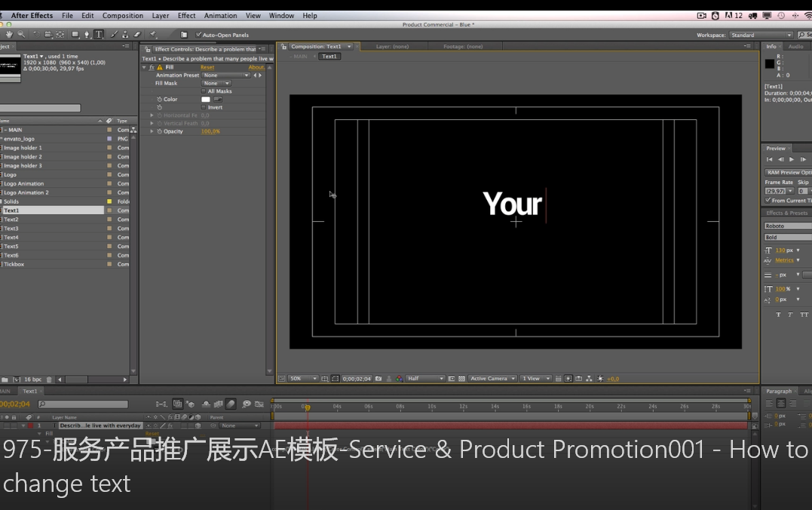This screenshot has height=510, width=812.
Task: Toggle the transparency grid icon
Action: pos(461,379)
